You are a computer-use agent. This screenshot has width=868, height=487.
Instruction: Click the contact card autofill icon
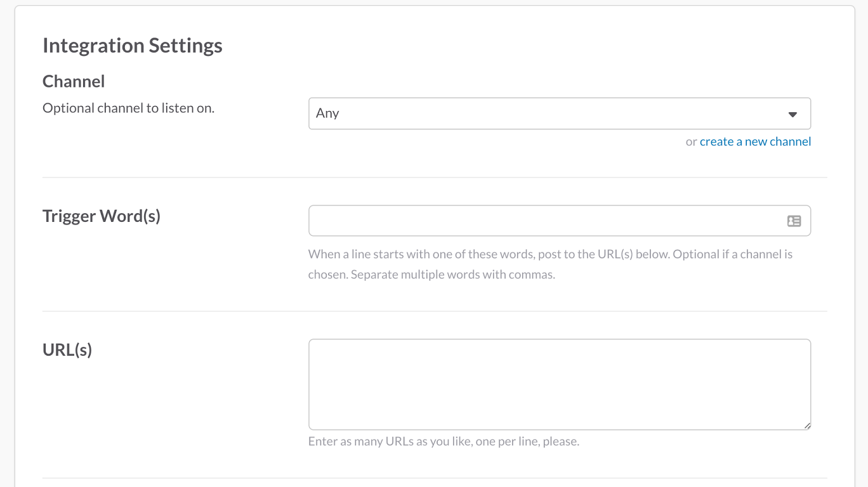(794, 221)
